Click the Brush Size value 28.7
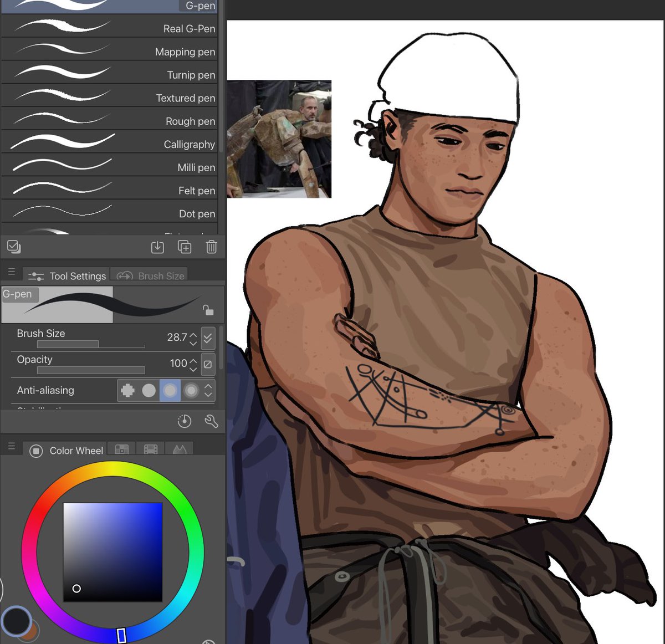Viewport: 665px width, 644px height. 177,337
